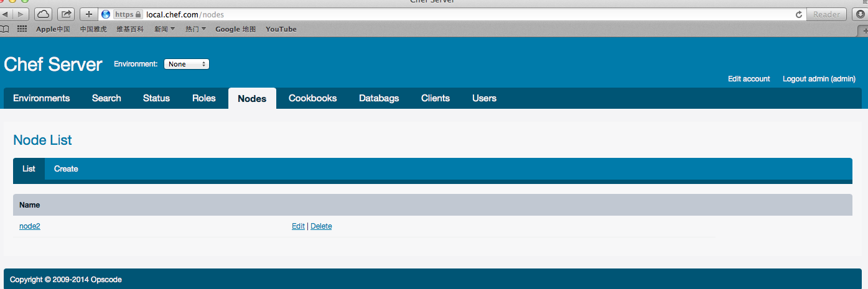
Task: Click the Chef Server title
Action: coord(53,65)
